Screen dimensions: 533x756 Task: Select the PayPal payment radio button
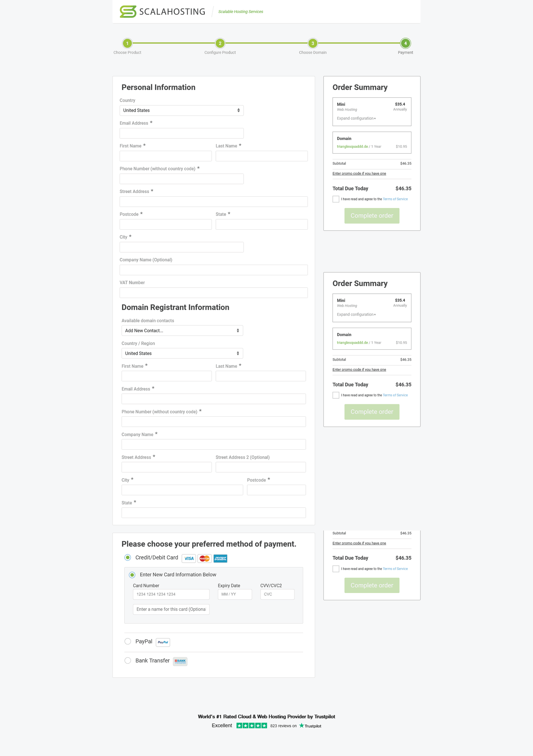click(x=128, y=641)
